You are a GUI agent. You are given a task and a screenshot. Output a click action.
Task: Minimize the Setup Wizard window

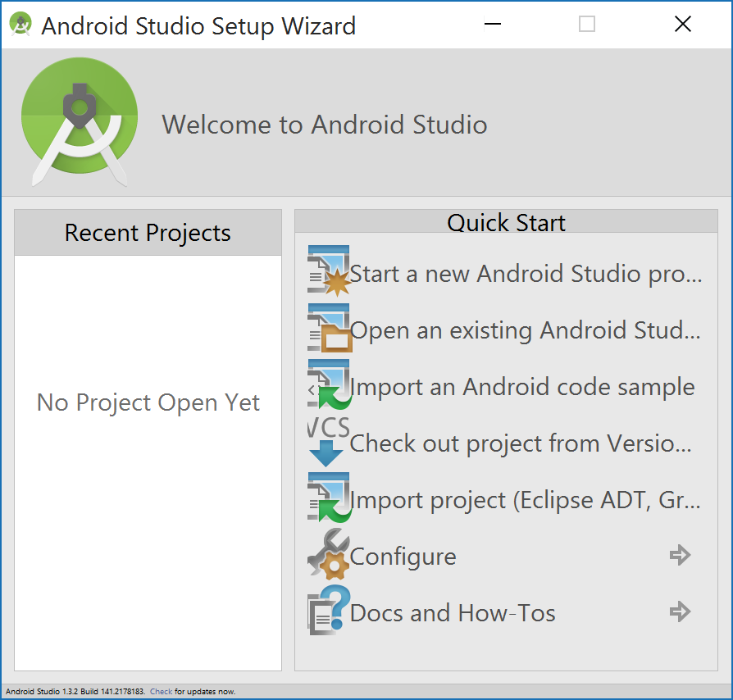pos(492,24)
